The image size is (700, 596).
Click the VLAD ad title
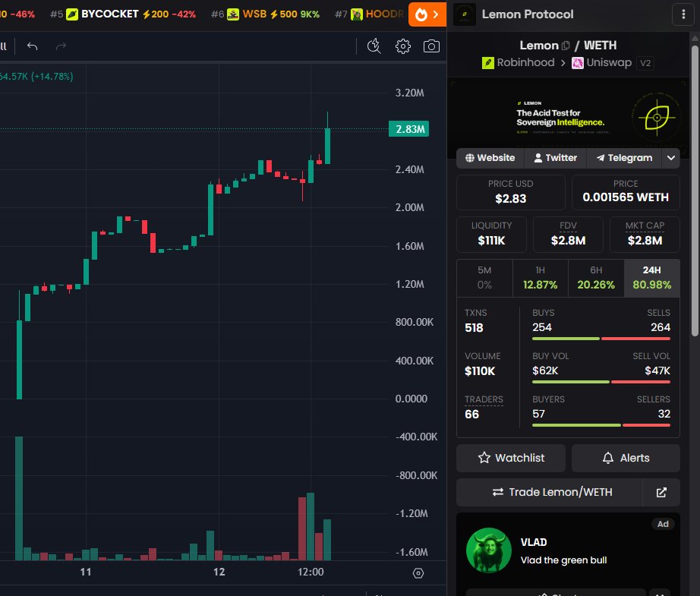click(x=534, y=542)
